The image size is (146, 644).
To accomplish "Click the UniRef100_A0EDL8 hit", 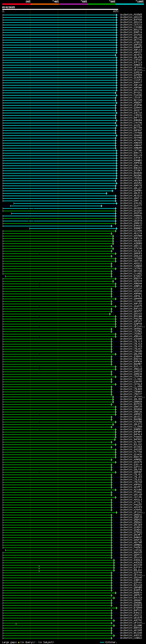I will click(131, 560).
